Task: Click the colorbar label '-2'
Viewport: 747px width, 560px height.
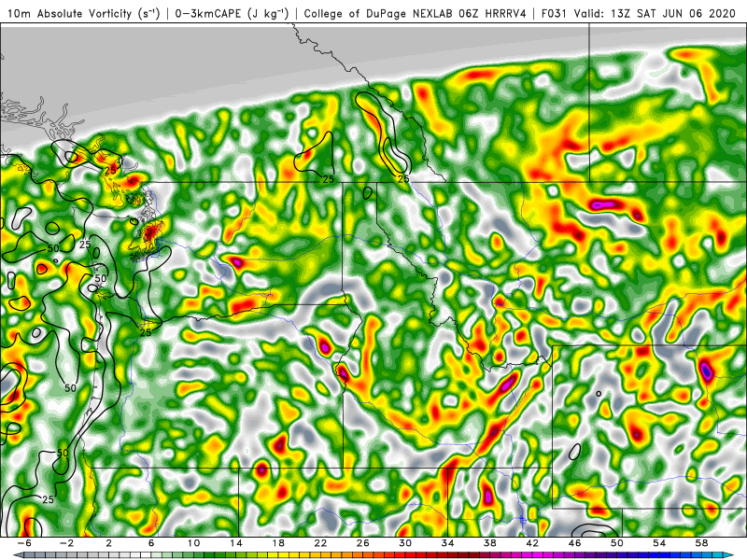Action: [x=66, y=543]
